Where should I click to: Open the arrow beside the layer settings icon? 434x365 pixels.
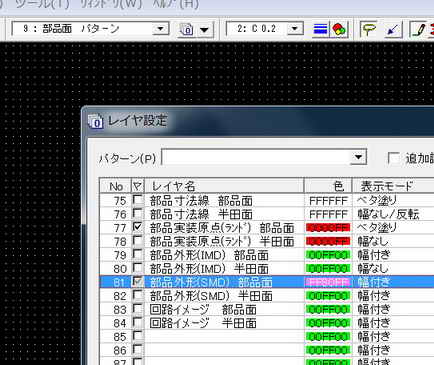pos(204,30)
